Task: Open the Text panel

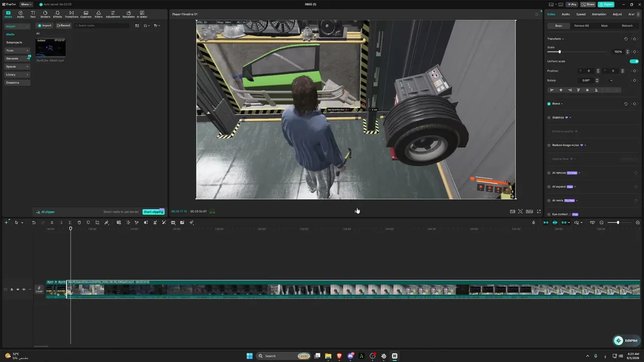Action: pyautogui.click(x=33, y=14)
